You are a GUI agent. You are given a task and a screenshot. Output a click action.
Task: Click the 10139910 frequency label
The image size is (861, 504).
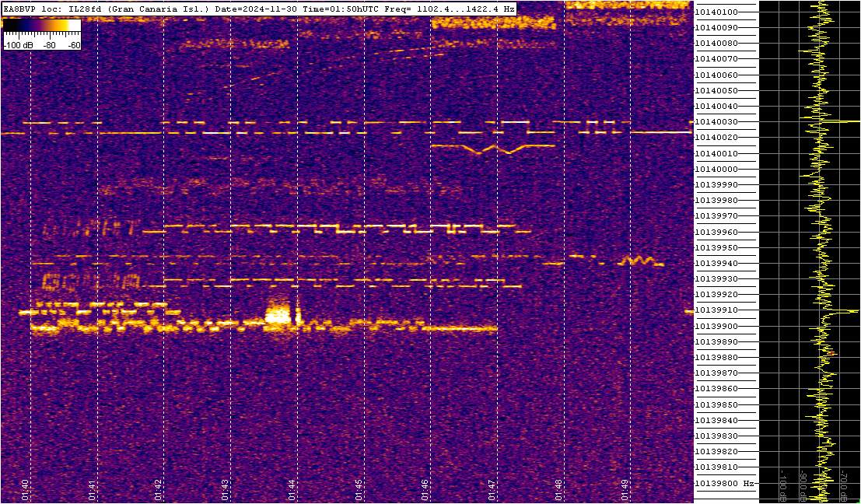point(716,310)
